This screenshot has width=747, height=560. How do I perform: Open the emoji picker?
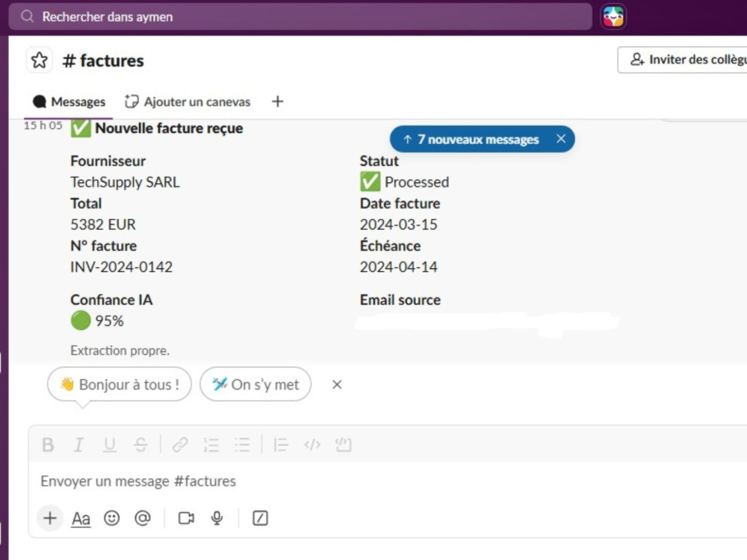(112, 518)
